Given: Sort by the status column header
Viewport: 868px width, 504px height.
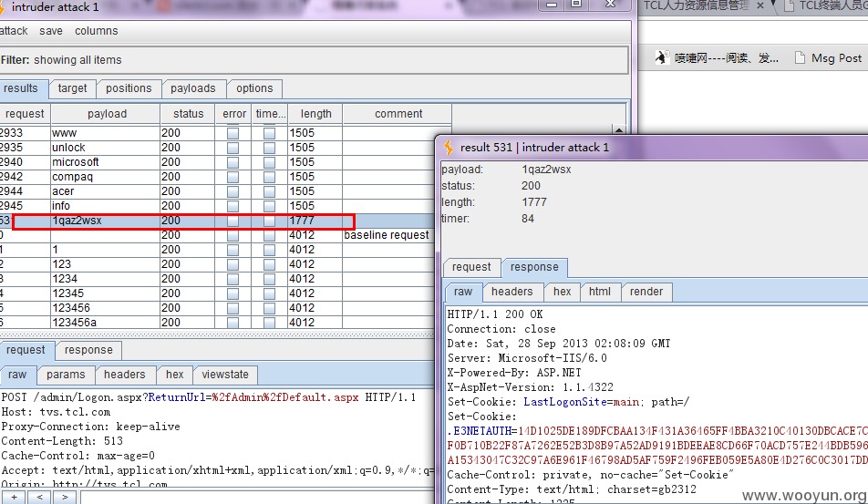Looking at the screenshot, I should coord(188,114).
